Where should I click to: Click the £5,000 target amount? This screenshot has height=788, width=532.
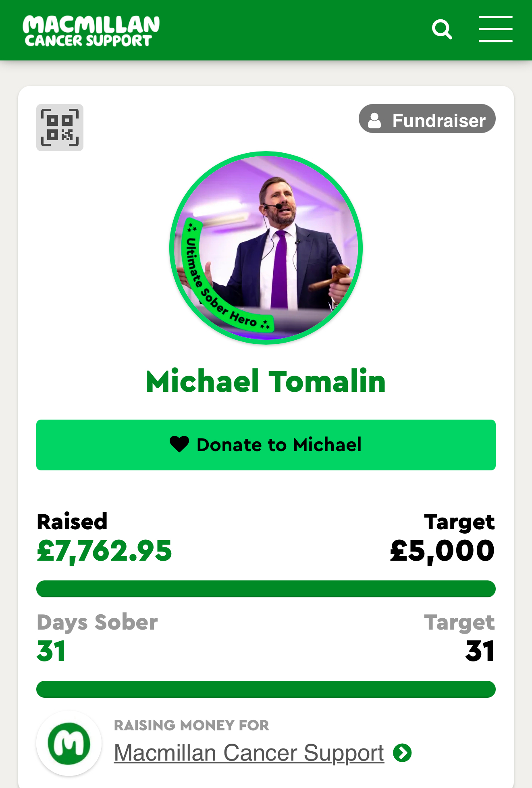pyautogui.click(x=442, y=551)
